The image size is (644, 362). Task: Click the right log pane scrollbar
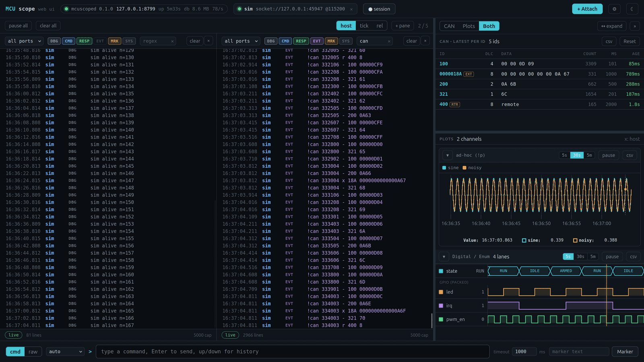(432, 321)
